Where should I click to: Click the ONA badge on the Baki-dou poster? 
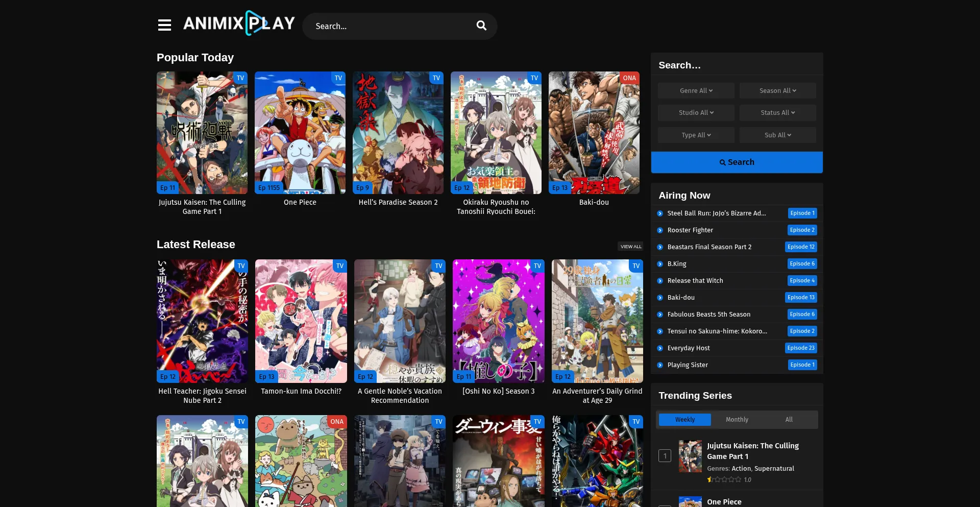pos(629,78)
